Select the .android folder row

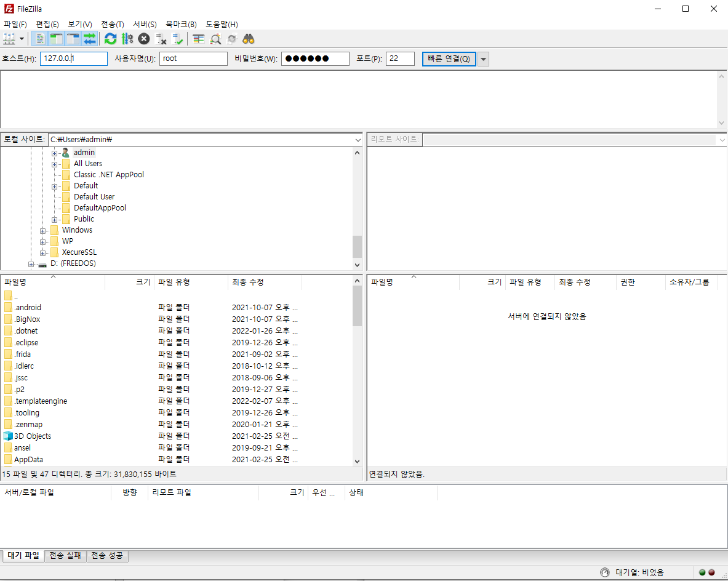(x=176, y=308)
